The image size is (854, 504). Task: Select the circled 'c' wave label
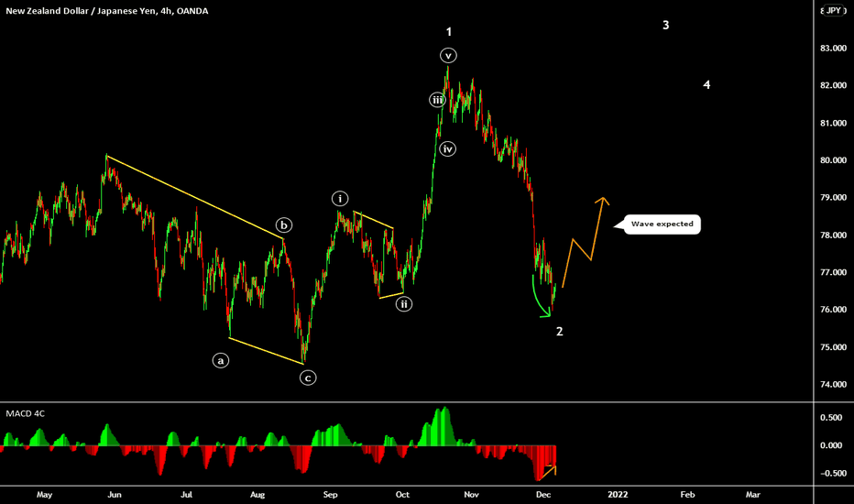coord(308,378)
